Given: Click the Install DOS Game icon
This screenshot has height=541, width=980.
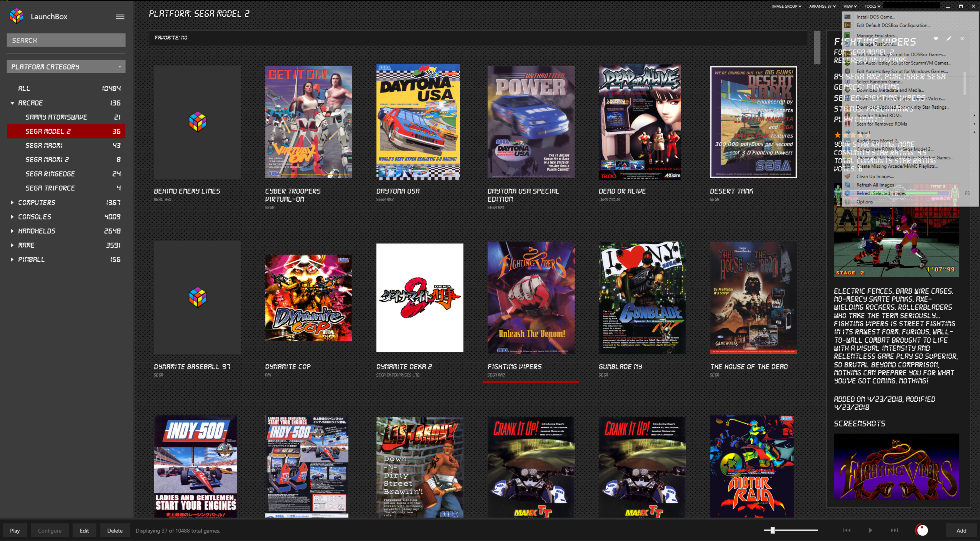Looking at the screenshot, I should [x=847, y=16].
